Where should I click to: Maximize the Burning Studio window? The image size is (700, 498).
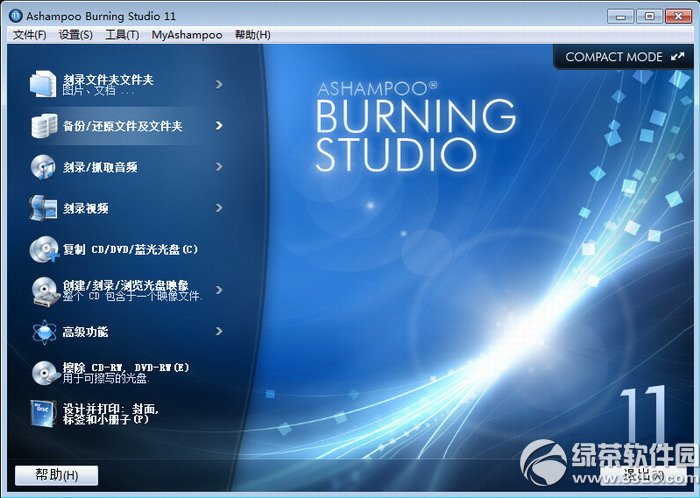(650, 17)
